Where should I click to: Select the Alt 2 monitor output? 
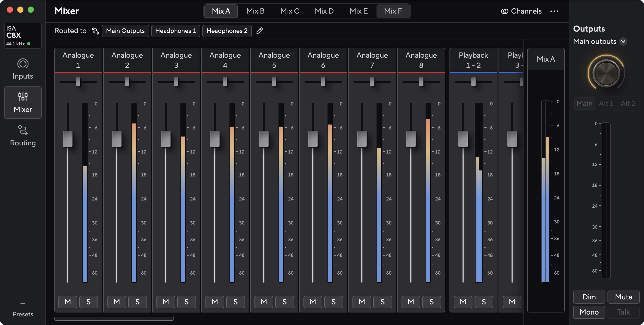(628, 104)
